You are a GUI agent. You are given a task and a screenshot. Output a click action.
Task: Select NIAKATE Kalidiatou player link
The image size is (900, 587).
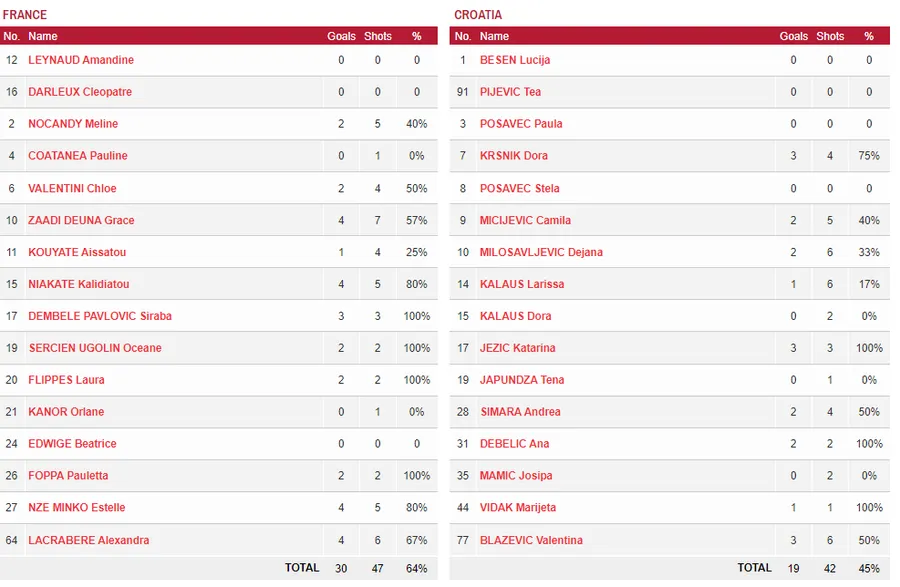[79, 284]
